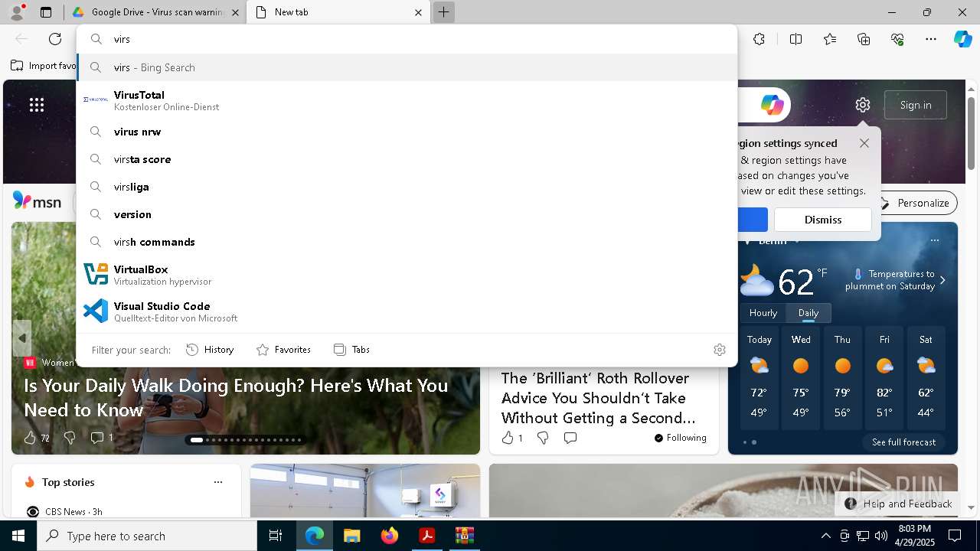Close the region settings synced popup
The width and height of the screenshot is (980, 551).
(x=864, y=143)
